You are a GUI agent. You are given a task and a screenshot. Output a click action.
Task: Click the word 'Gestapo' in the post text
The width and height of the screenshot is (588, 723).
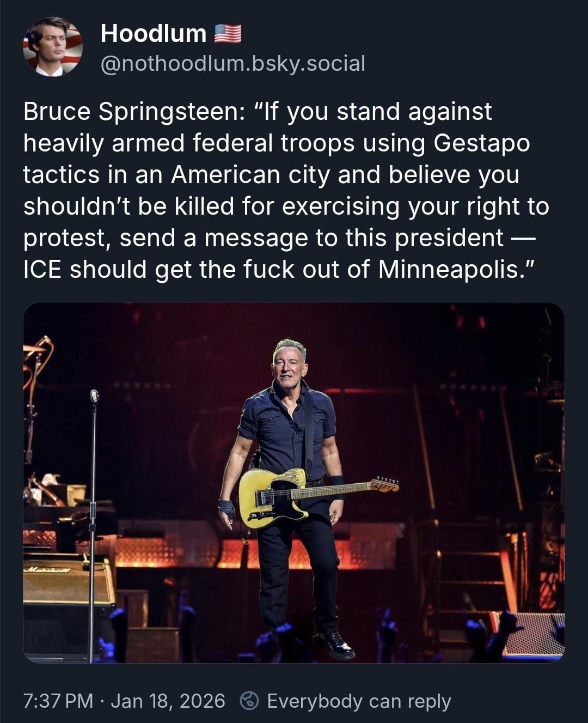482,143
